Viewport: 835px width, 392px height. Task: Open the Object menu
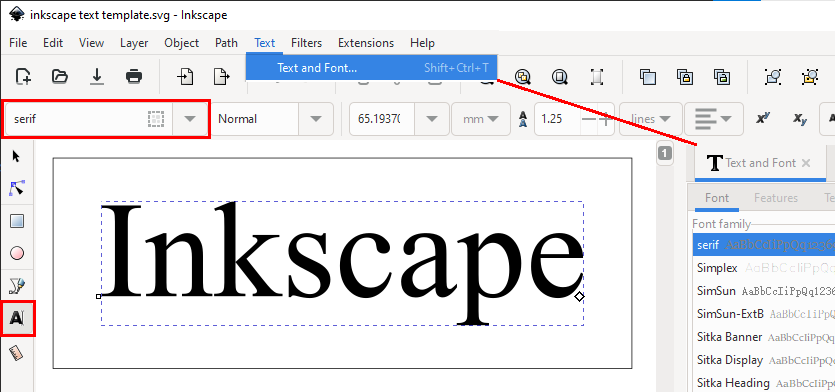[181, 43]
